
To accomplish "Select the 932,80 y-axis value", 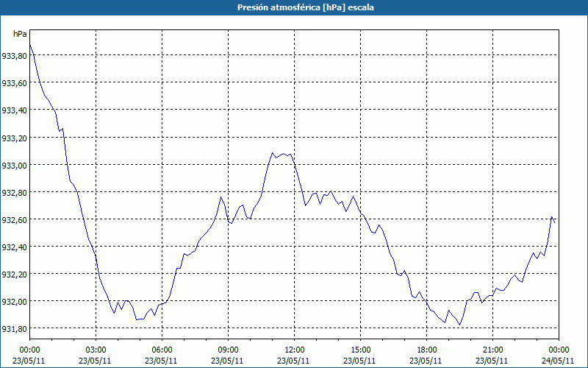I will pyautogui.click(x=14, y=192).
